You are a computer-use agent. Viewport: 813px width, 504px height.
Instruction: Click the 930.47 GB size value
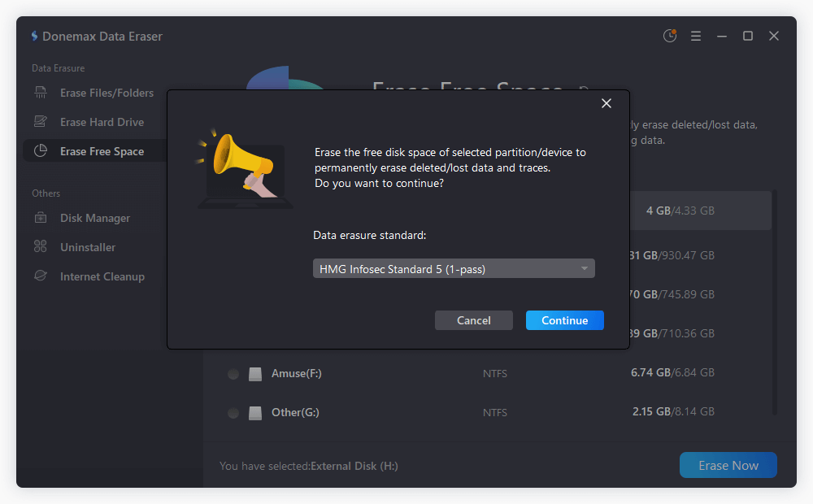pyautogui.click(x=686, y=255)
